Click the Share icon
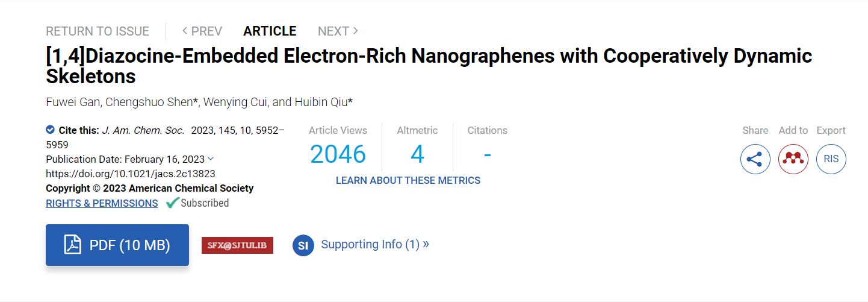The image size is (868, 302). click(x=755, y=159)
